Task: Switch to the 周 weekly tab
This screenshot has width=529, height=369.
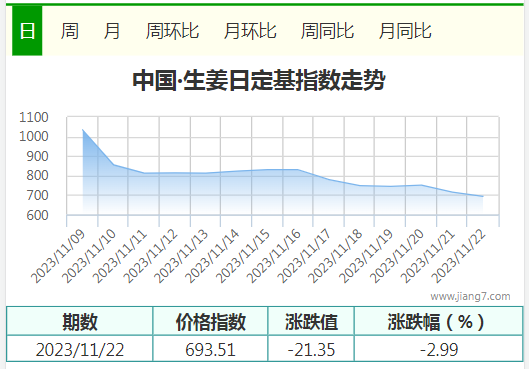Action: (x=70, y=31)
